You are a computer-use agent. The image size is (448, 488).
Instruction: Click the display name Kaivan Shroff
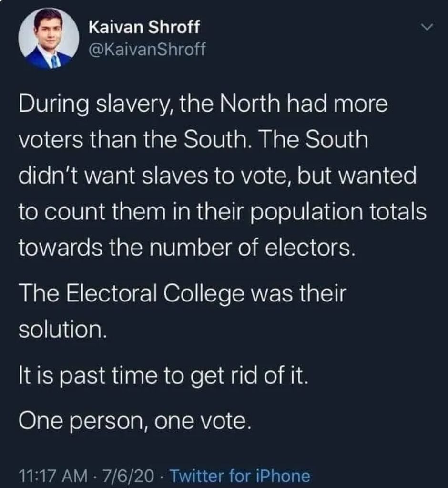click(x=144, y=28)
